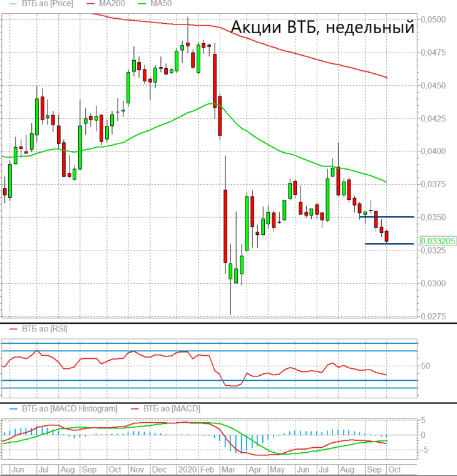Click the Mar label on time axis
Viewport: 457px width, 476px height.
click(228, 470)
